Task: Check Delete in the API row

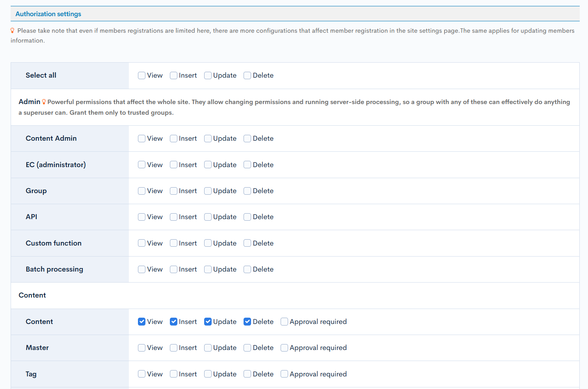Action: click(247, 217)
